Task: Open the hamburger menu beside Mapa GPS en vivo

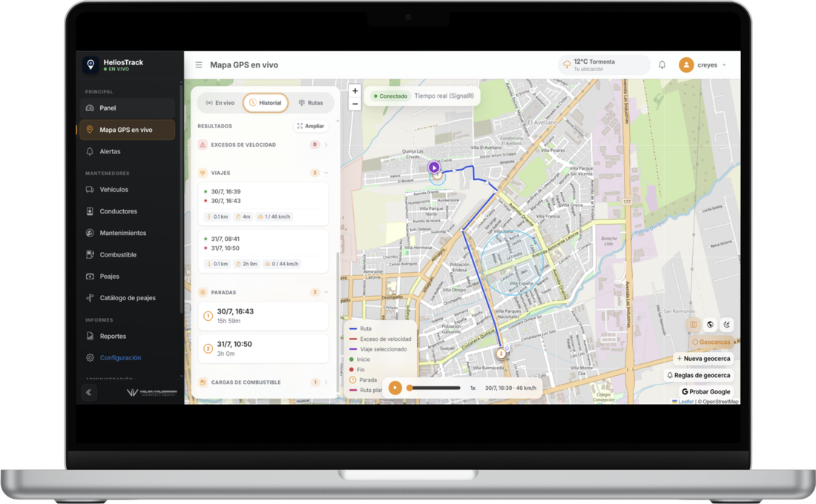Action: pos(199,65)
